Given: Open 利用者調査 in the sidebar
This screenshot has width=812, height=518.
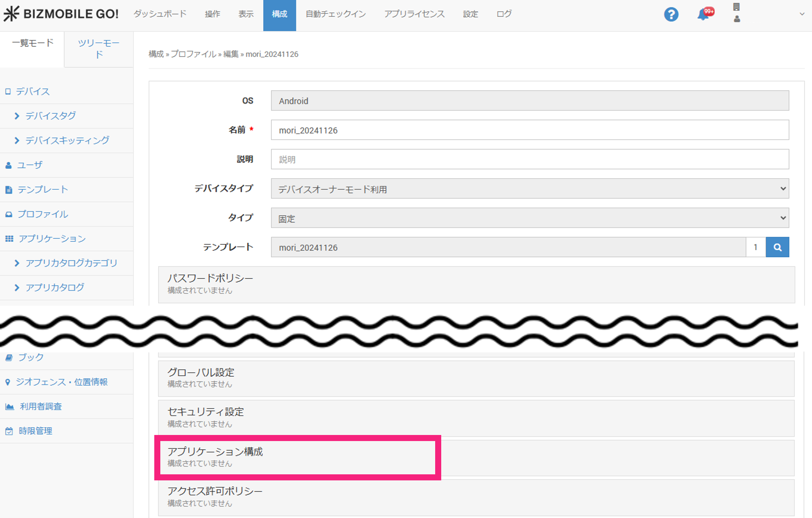Looking at the screenshot, I should (x=41, y=406).
